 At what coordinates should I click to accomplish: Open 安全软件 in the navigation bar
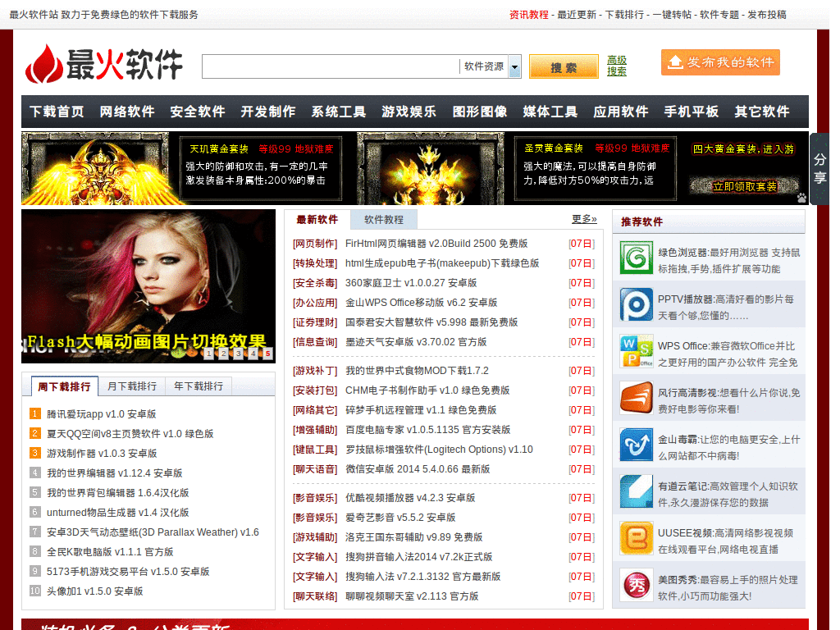198,112
